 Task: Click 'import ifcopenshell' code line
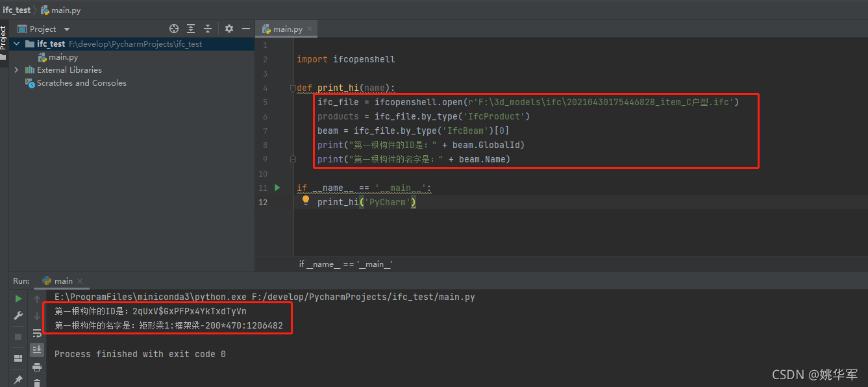pyautogui.click(x=346, y=59)
